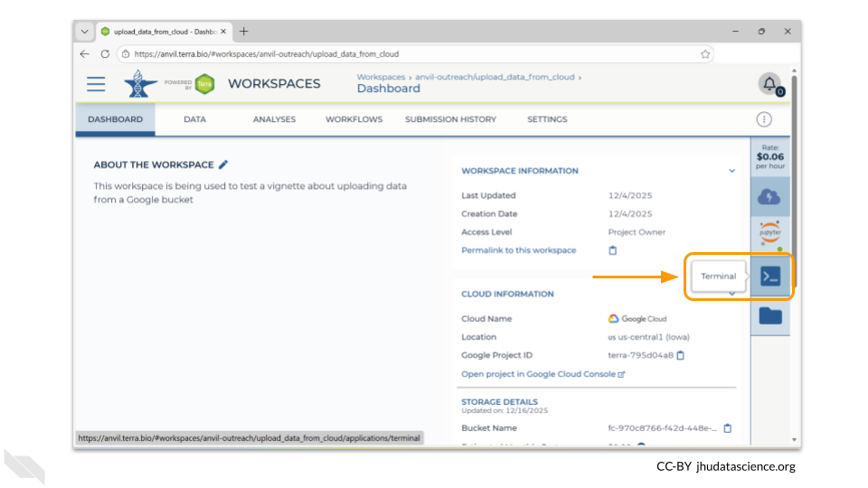
Task: Open the file browser folder icon
Action: [770, 315]
